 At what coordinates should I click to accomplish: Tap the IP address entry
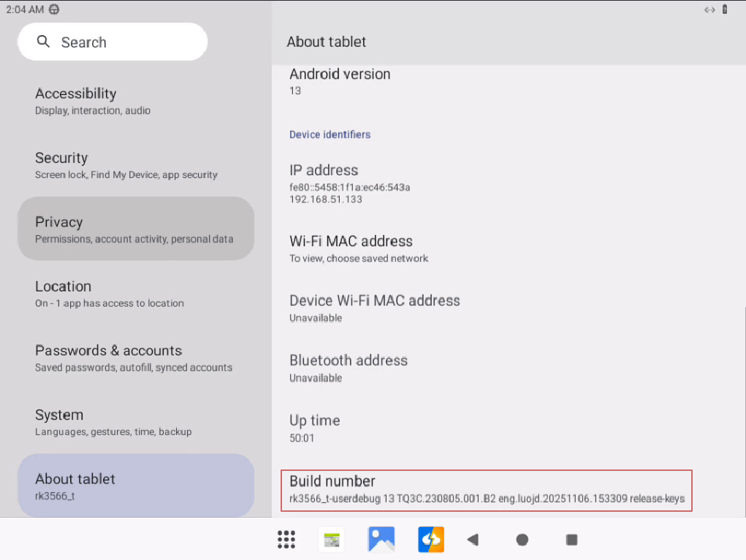(x=486, y=183)
